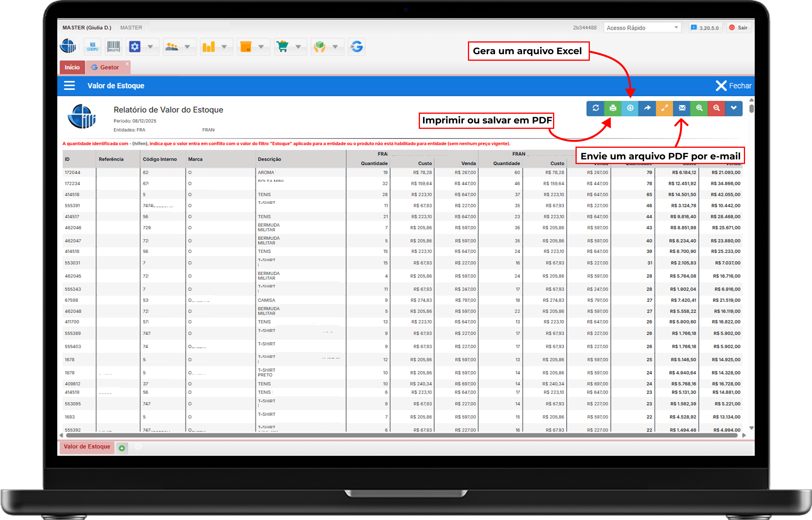Zoom in on the report
Image resolution: width=812 pixels, height=520 pixels.
(699, 108)
